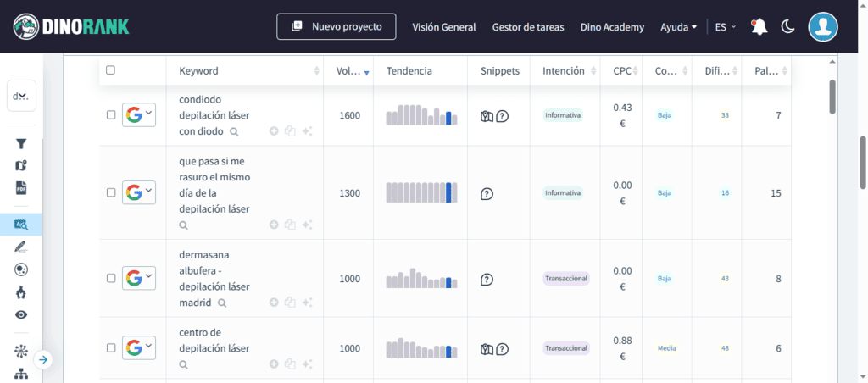This screenshot has height=383, width=868.
Task: Click map snippet icon in 'centro de depilación' row
Action: coord(487,349)
